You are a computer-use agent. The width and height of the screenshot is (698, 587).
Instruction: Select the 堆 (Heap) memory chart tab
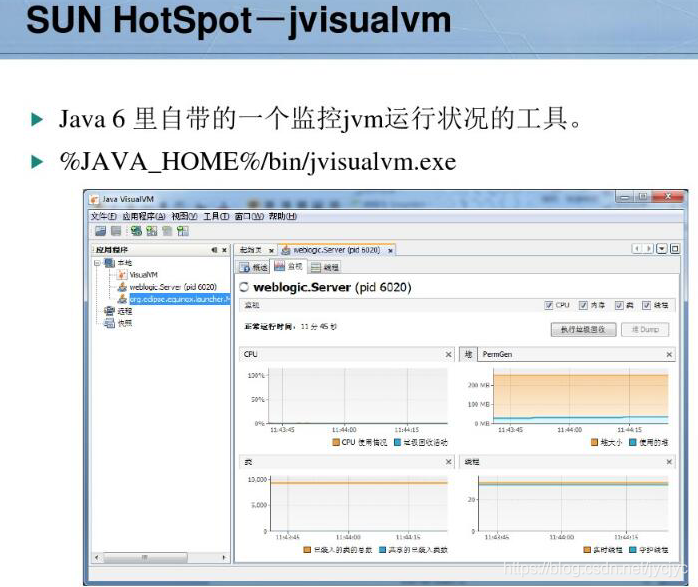click(x=468, y=354)
